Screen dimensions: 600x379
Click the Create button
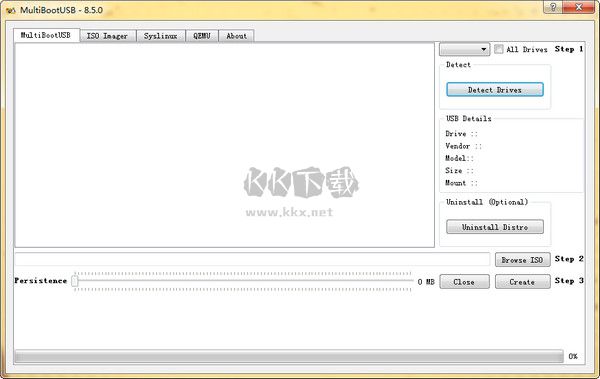(x=522, y=282)
